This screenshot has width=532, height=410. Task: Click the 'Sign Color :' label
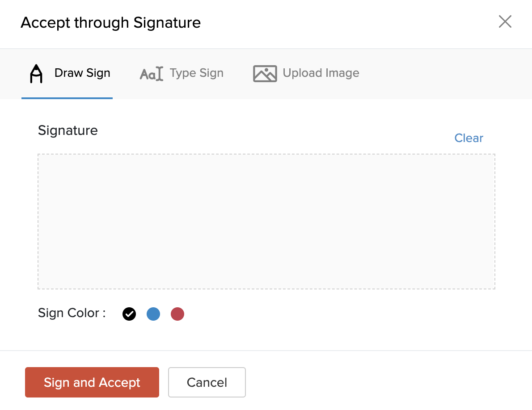(x=72, y=313)
